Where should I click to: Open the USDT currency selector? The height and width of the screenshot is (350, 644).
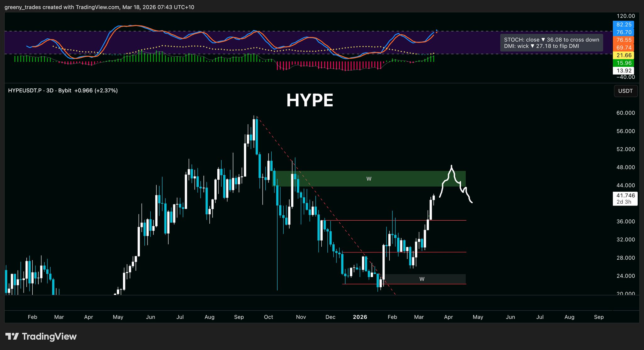click(625, 91)
